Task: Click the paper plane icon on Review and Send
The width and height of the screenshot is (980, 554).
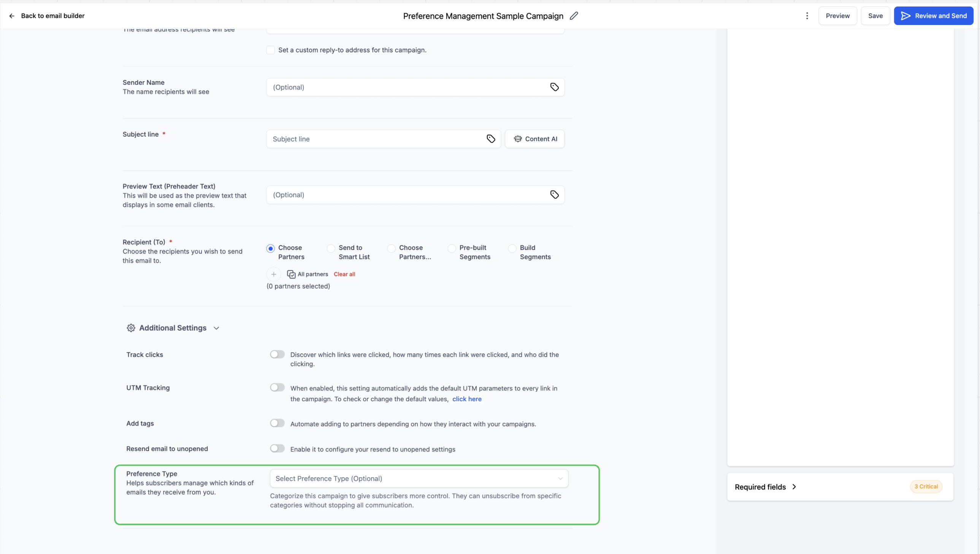Action: click(905, 16)
